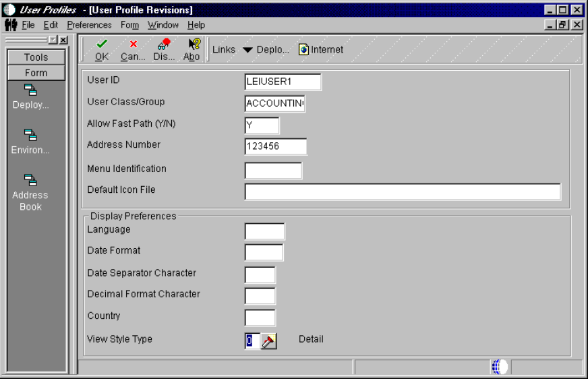This screenshot has width=588, height=379.
Task: Open the sidebar panel dropdown arrow
Action: tap(53, 40)
